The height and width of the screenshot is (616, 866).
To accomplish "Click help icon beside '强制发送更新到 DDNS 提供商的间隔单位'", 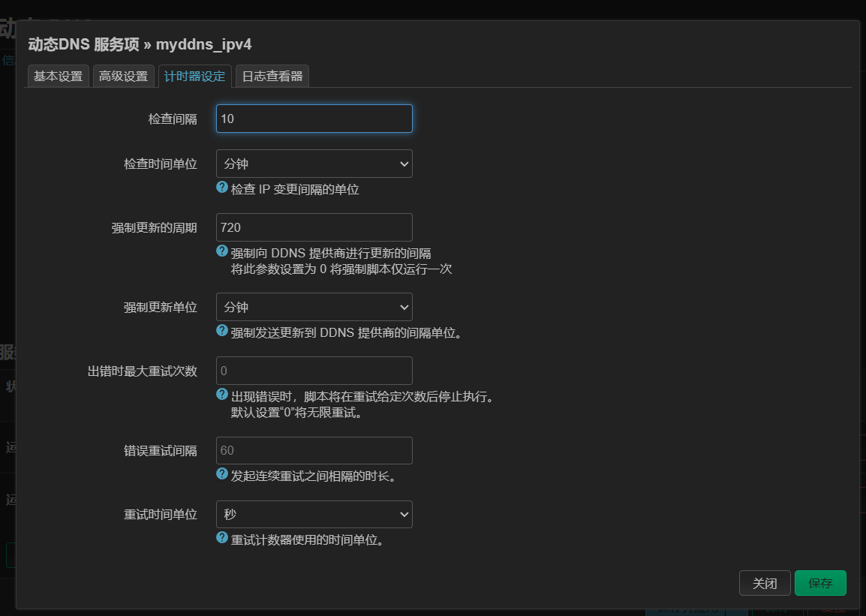I will (222, 331).
